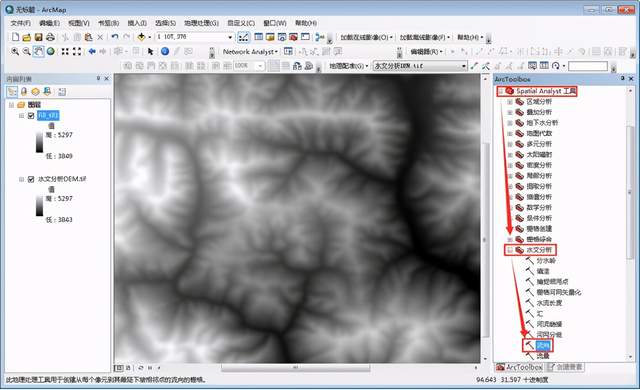Click the map horizontal scrollbar
The height and width of the screenshot is (390, 640).
[x=296, y=368]
